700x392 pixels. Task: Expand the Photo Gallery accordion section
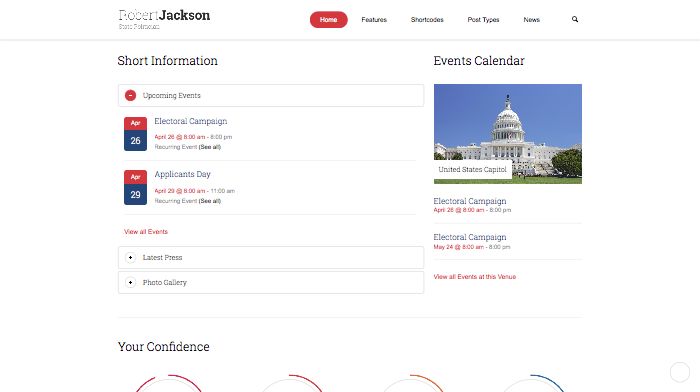pyautogui.click(x=271, y=283)
